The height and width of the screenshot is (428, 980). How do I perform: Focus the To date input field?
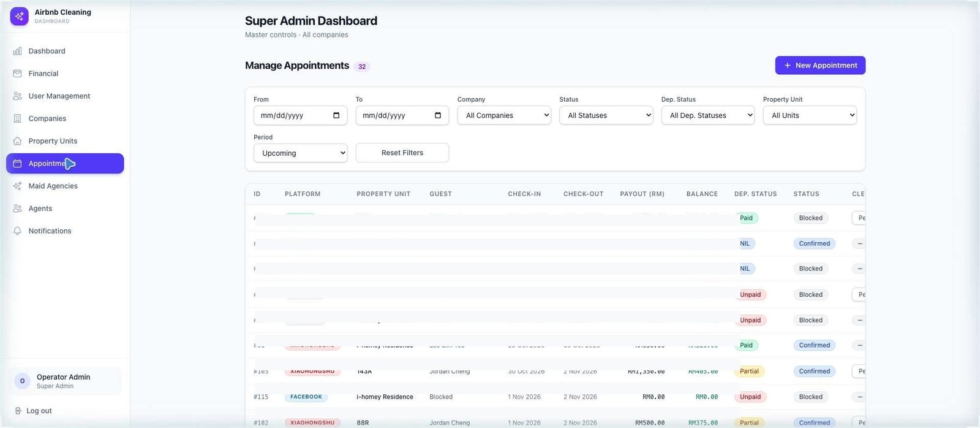[x=402, y=115]
